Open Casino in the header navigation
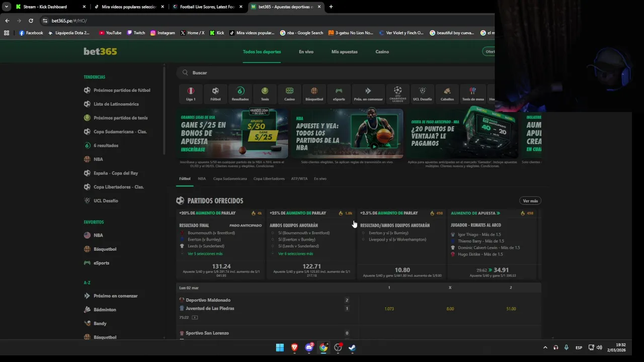The width and height of the screenshot is (644, 362). point(382,52)
